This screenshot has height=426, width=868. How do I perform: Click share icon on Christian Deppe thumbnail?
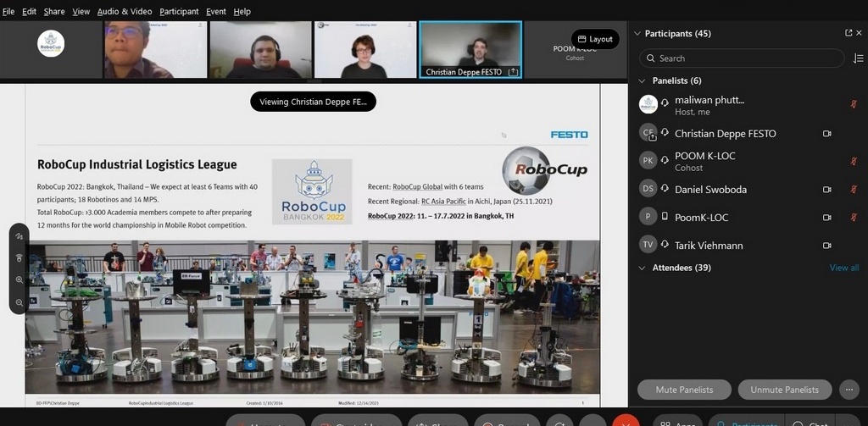tap(513, 72)
